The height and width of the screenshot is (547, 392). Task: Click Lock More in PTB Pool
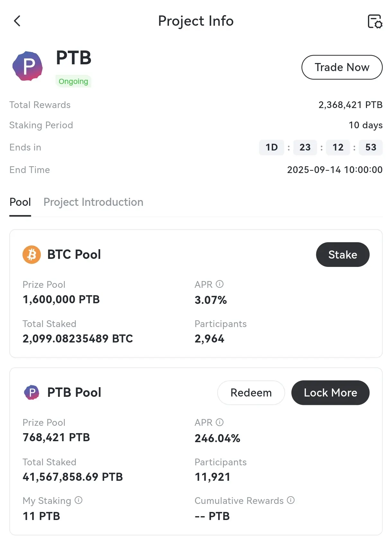(x=330, y=393)
